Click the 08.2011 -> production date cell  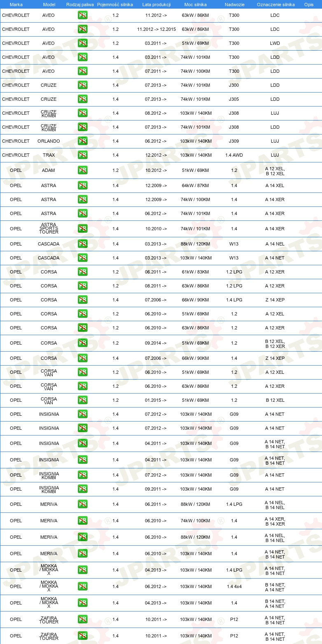point(156,286)
